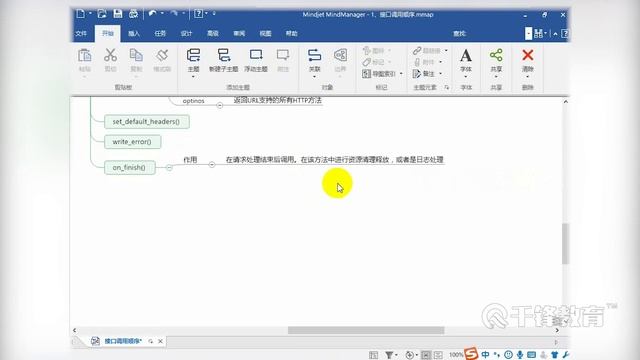Image resolution: width=640 pixels, height=360 pixels.
Task: Open the 主题 topic dropdown arrow
Action: 193,77
